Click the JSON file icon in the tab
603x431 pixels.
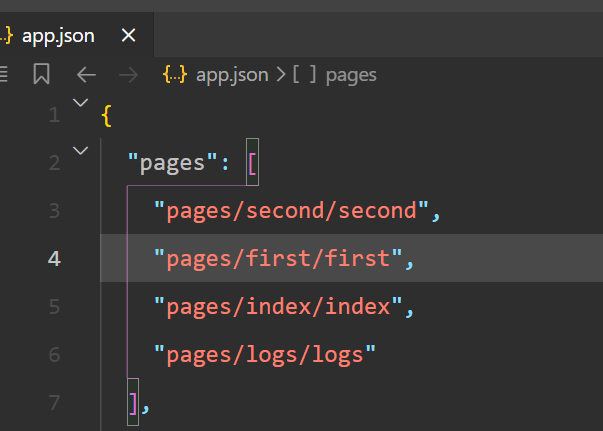pyautogui.click(x=7, y=36)
